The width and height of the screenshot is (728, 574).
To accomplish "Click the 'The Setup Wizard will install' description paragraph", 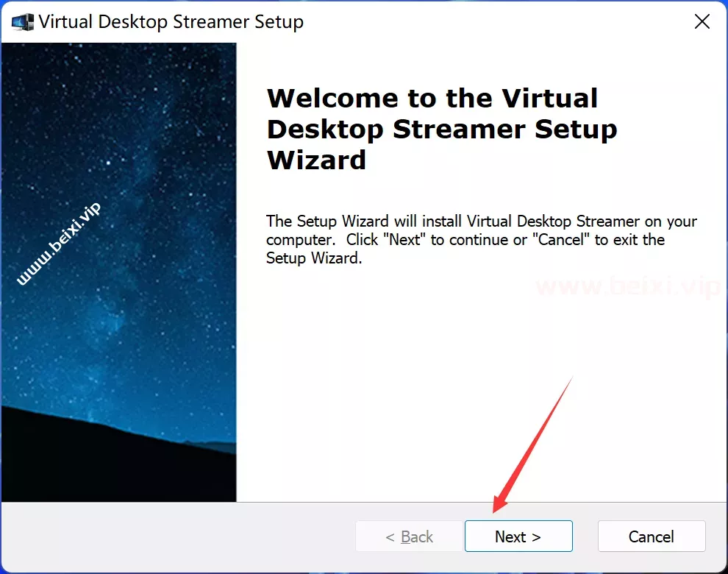I will pyautogui.click(x=481, y=239).
